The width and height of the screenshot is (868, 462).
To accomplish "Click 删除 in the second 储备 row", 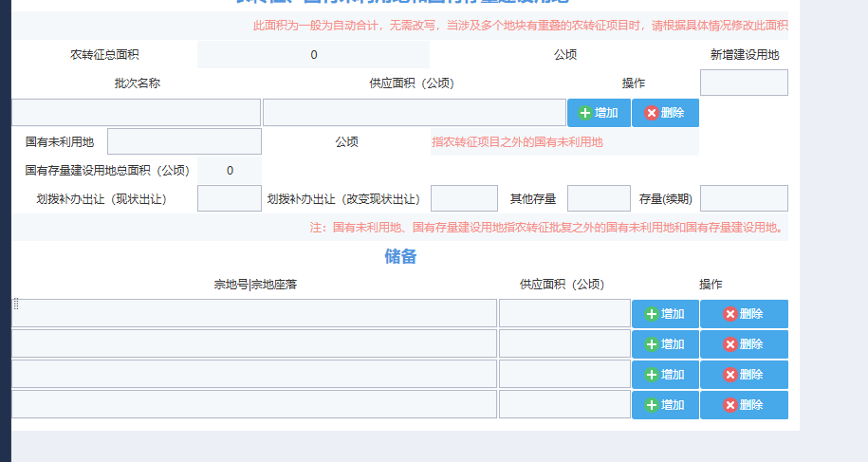I will [x=744, y=344].
